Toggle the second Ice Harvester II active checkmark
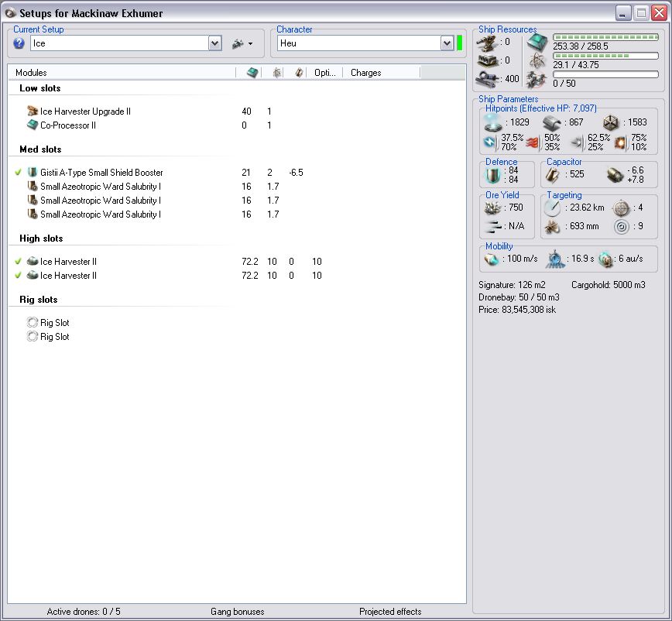The height and width of the screenshot is (621, 672). click(x=18, y=275)
